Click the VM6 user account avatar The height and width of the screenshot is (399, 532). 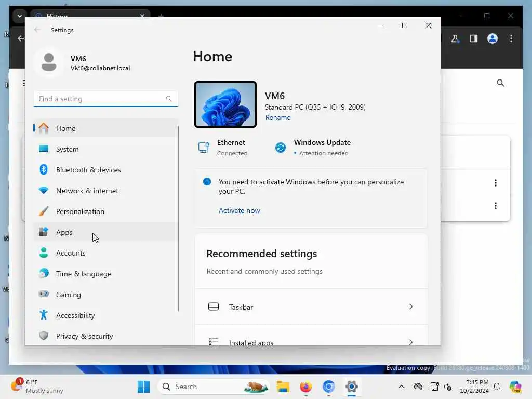49,62
